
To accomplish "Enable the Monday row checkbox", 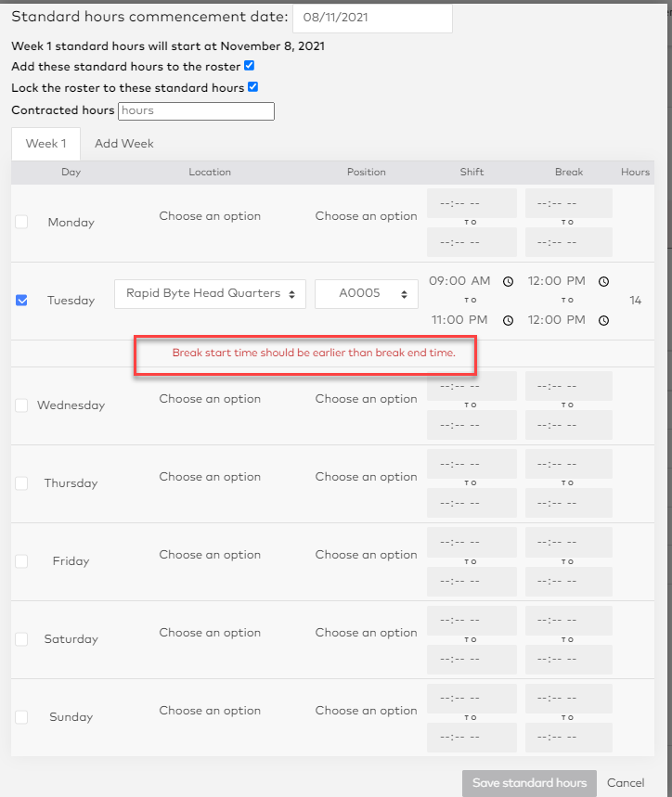I will [21, 222].
